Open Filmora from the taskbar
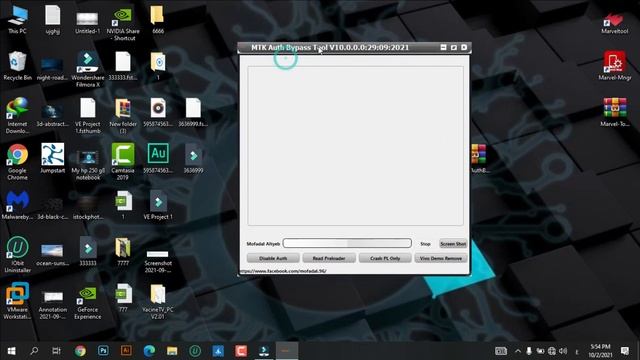The height and width of the screenshot is (360, 640). coord(264,351)
